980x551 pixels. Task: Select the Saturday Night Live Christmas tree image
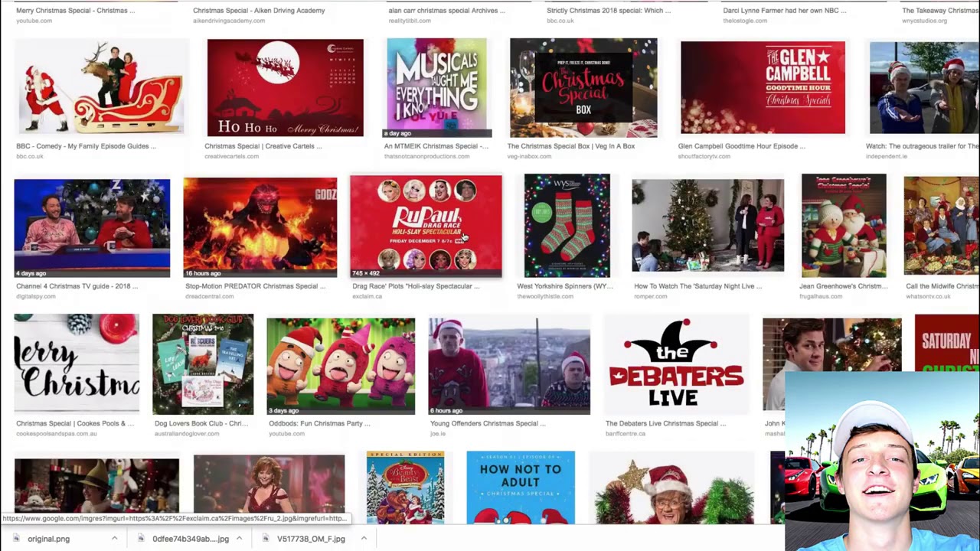[x=707, y=226]
